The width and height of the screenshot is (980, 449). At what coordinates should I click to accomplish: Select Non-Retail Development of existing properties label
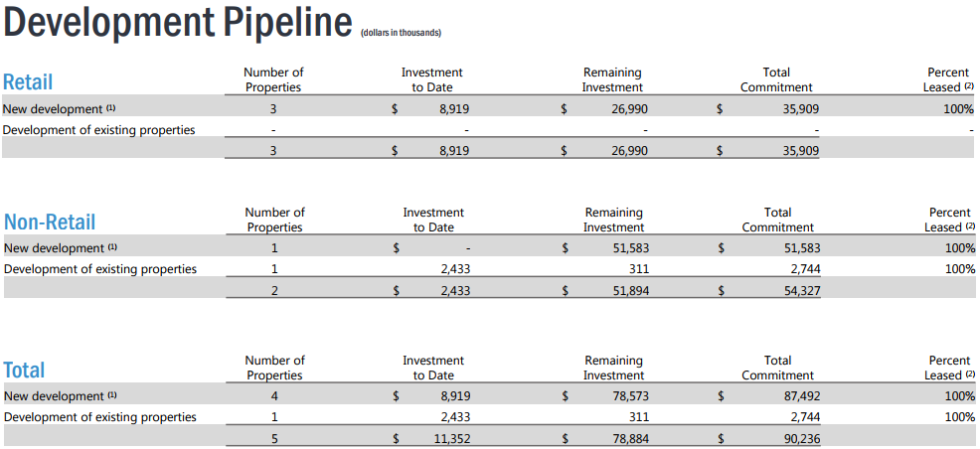coord(100,269)
